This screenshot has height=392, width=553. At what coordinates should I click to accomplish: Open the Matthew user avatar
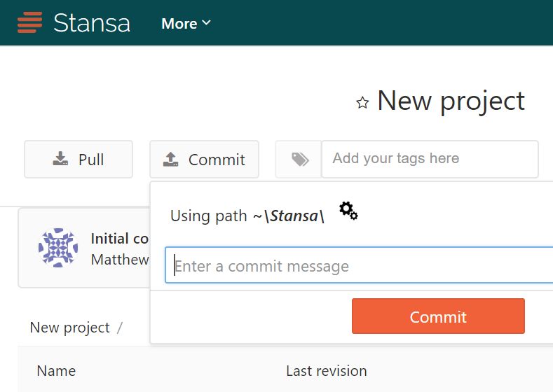(x=58, y=248)
